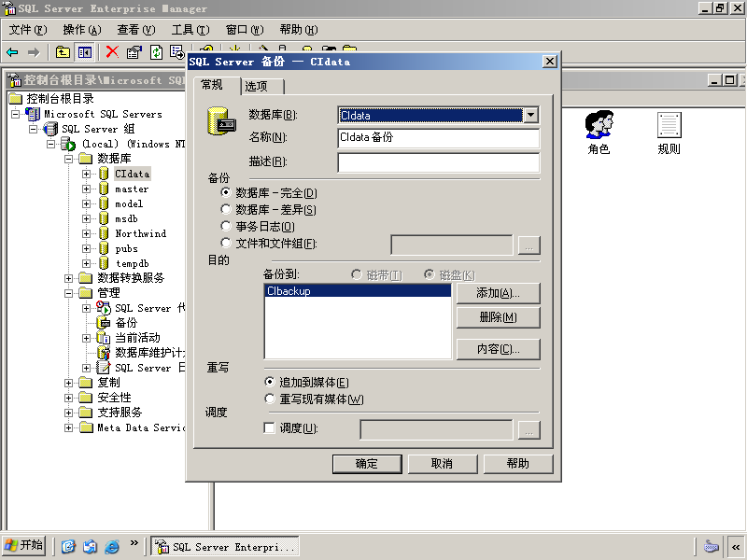
Task: Click the 取消 button
Action: pos(443,464)
